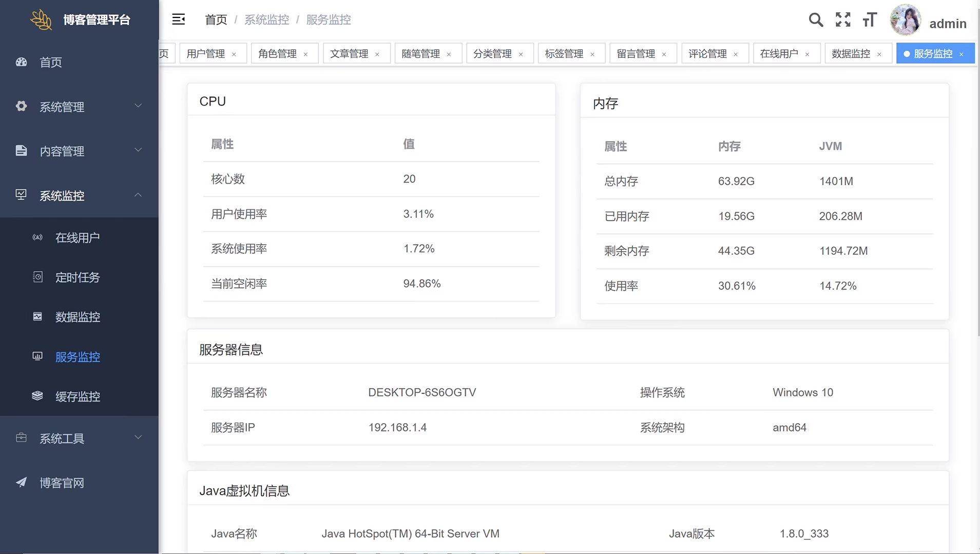Image resolution: width=980 pixels, height=554 pixels.
Task: Click the 博客管理平台 title text
Action: (x=97, y=19)
